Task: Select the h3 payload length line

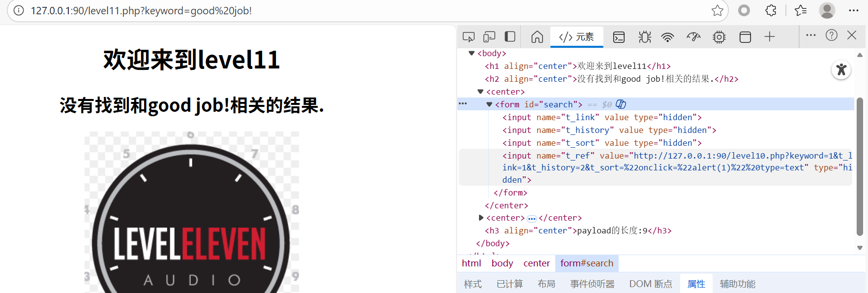Action: pos(578,230)
